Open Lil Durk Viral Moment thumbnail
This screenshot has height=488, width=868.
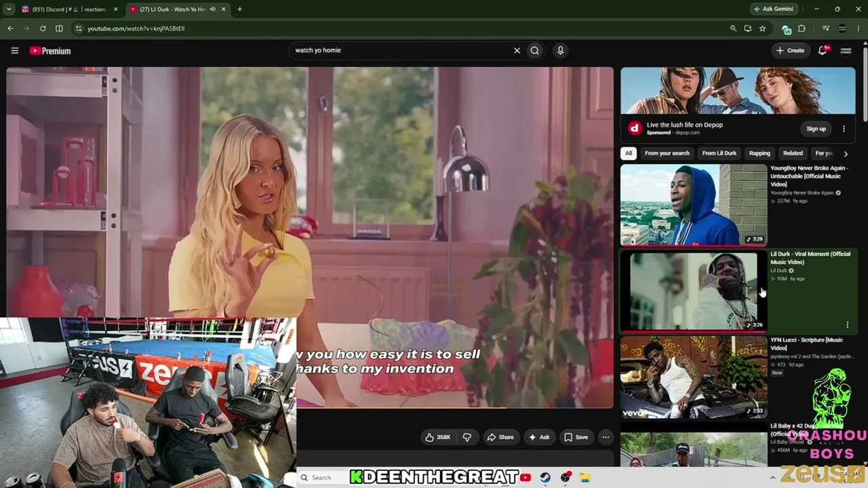click(x=693, y=291)
